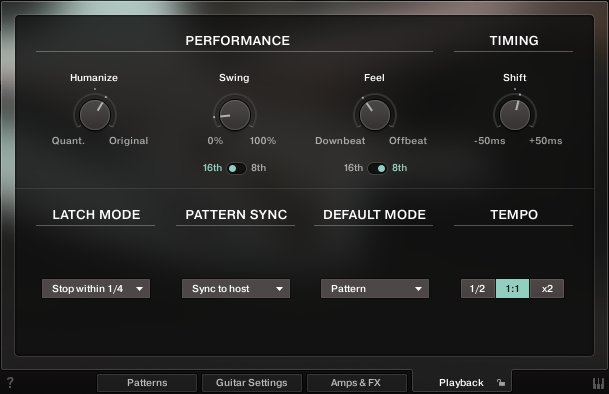The image size is (609, 394).
Task: Click the DEFAULT MODE heading
Action: point(374,214)
